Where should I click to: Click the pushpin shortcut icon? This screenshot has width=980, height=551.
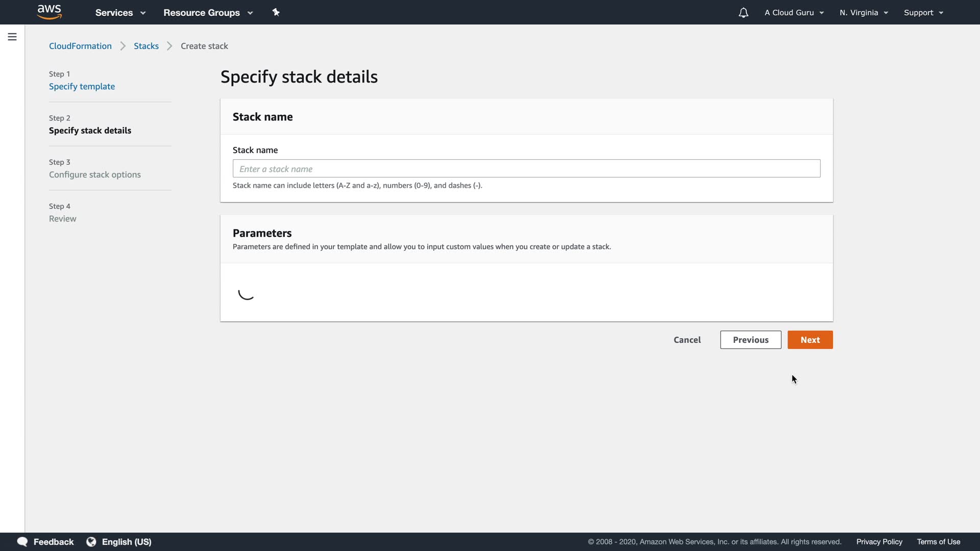click(276, 12)
